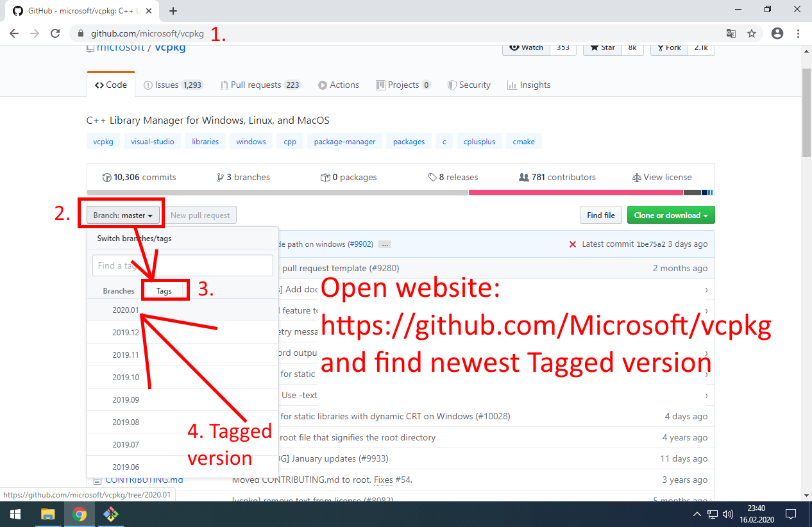This screenshot has height=527, width=812.
Task: Expand the latest commit message with ellipsis button
Action: tap(384, 244)
